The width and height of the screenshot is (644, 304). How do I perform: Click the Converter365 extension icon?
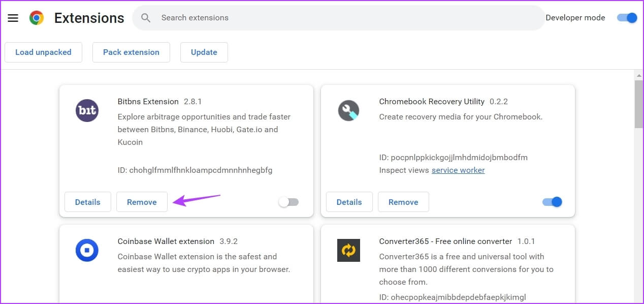click(x=348, y=250)
